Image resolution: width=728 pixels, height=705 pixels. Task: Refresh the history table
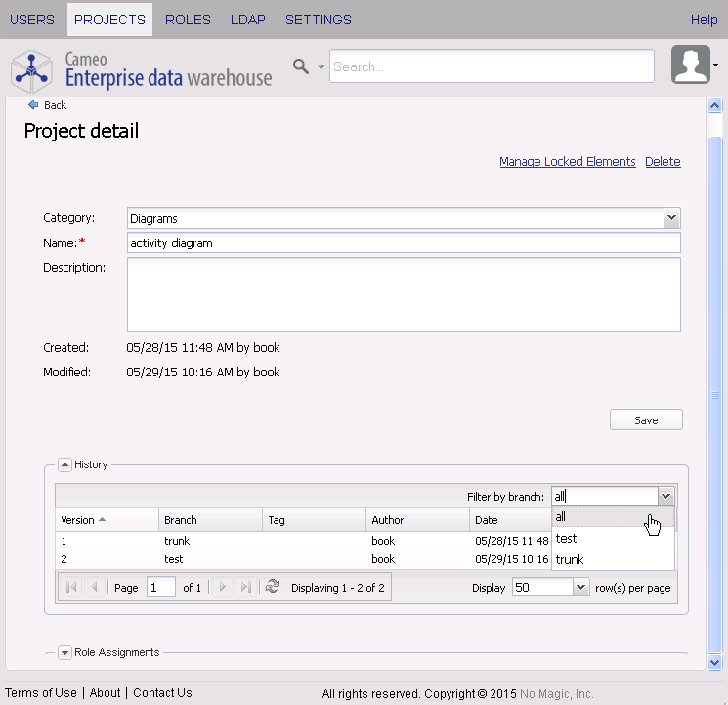pyautogui.click(x=273, y=587)
